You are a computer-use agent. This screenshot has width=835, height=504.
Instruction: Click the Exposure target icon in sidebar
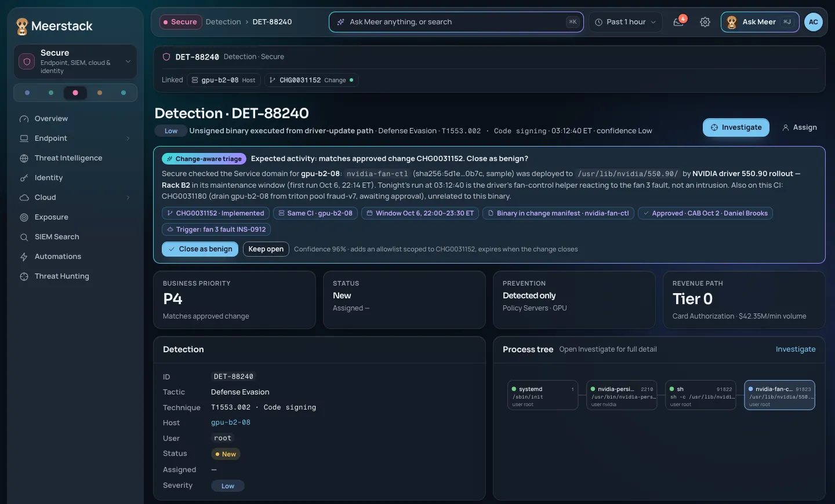click(24, 217)
